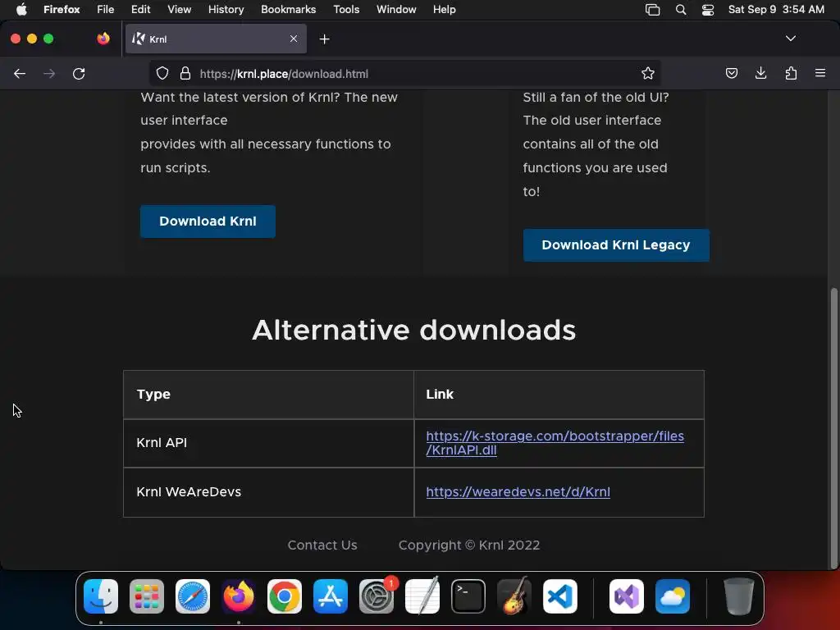Open the KrnlAPI.dll k-storage link

[555, 443]
